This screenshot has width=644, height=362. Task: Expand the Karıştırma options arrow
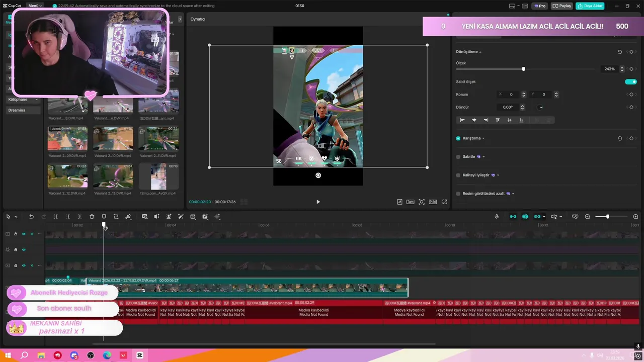point(484,138)
